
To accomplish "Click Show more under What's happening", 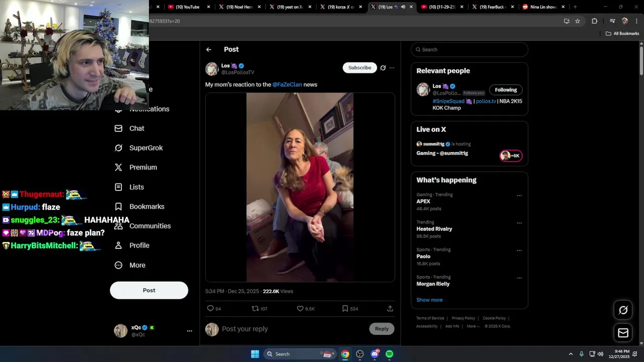I will pyautogui.click(x=429, y=300).
